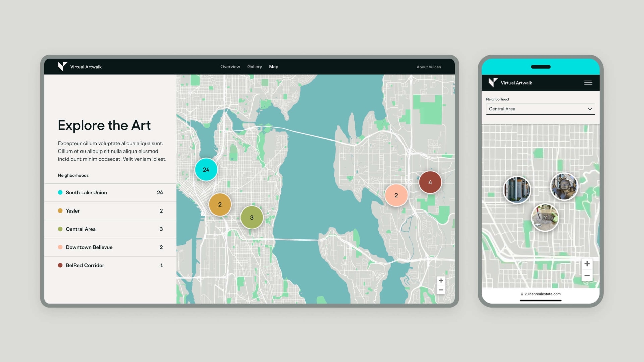The width and height of the screenshot is (644, 362).
Task: Select the Map tab in navigation
Action: click(x=273, y=67)
